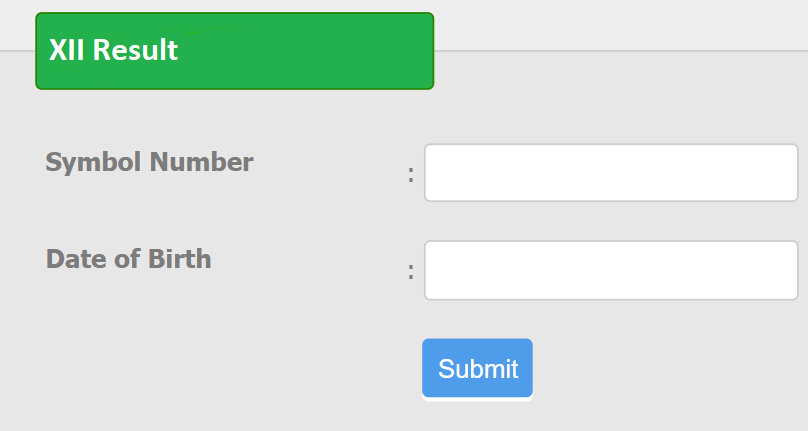This screenshot has width=808, height=431.
Task: Submit the XII result form
Action: tap(477, 368)
